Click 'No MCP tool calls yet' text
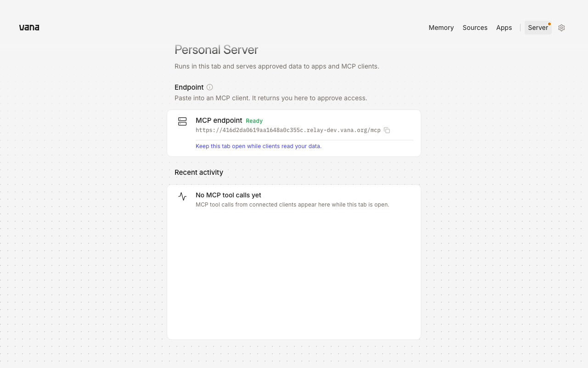 coord(228,195)
